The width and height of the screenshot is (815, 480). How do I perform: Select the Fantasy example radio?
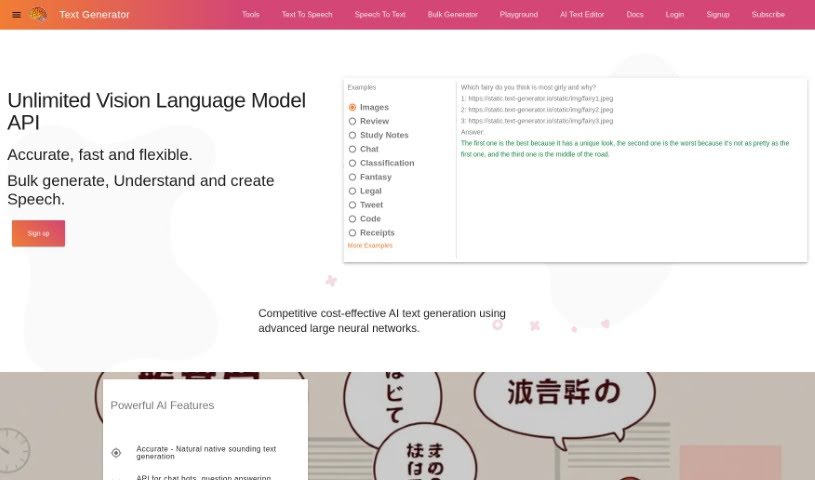click(352, 177)
